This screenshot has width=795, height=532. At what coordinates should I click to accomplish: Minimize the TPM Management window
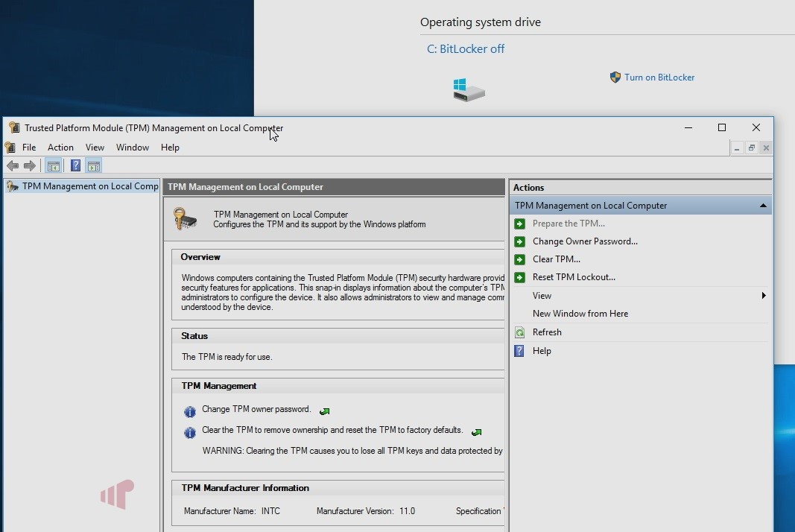688,128
